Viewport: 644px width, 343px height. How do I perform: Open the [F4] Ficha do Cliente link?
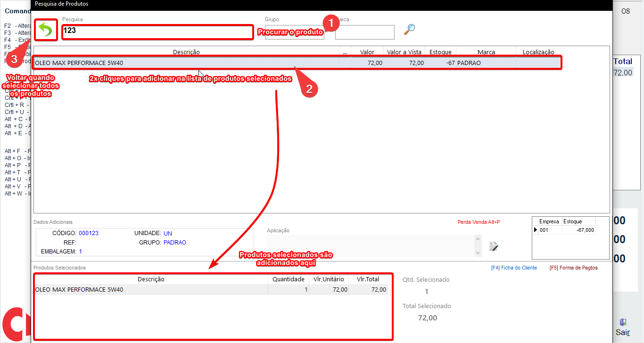coord(514,268)
